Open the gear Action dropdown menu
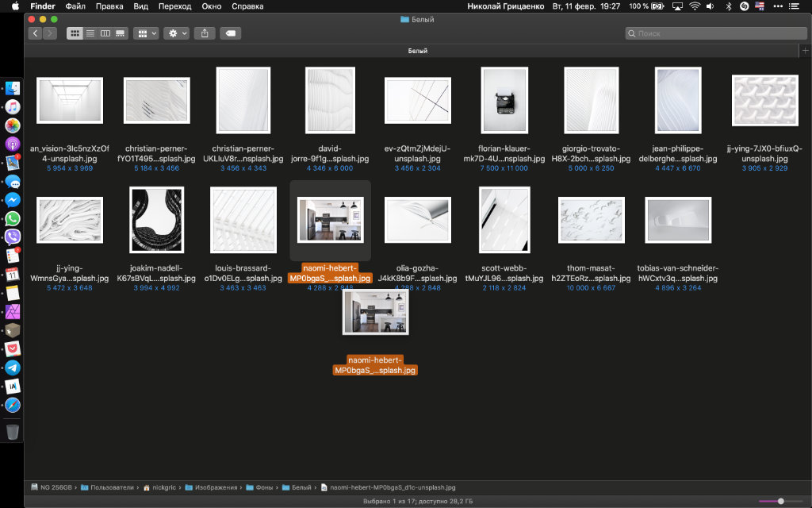812x508 pixels. (176, 33)
